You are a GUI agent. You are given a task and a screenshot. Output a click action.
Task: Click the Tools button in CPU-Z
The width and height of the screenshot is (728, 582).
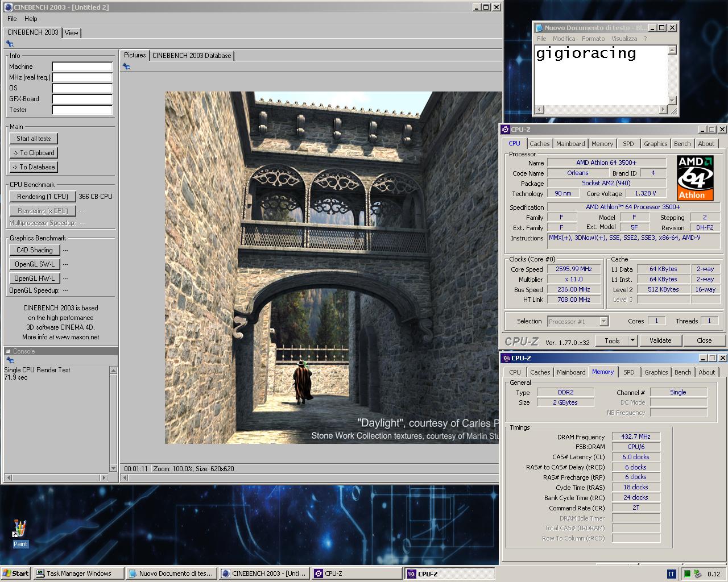pos(612,340)
